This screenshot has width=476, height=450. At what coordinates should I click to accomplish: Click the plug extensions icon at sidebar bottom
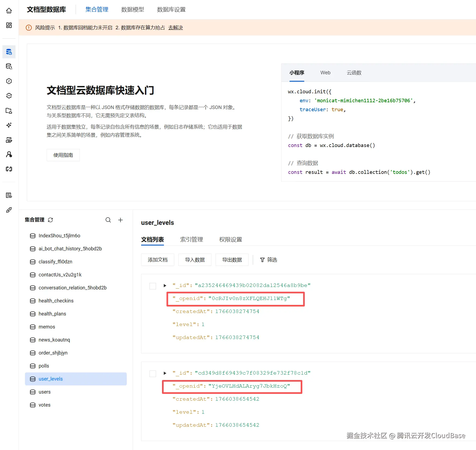(9, 210)
